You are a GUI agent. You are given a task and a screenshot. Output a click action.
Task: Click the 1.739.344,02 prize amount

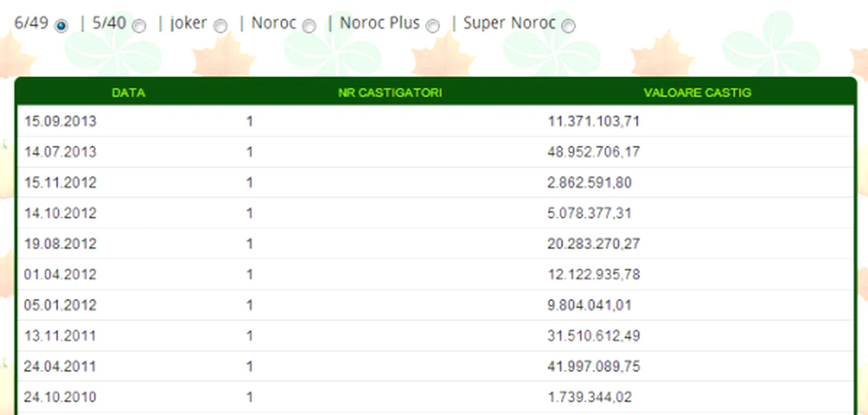click(x=589, y=397)
